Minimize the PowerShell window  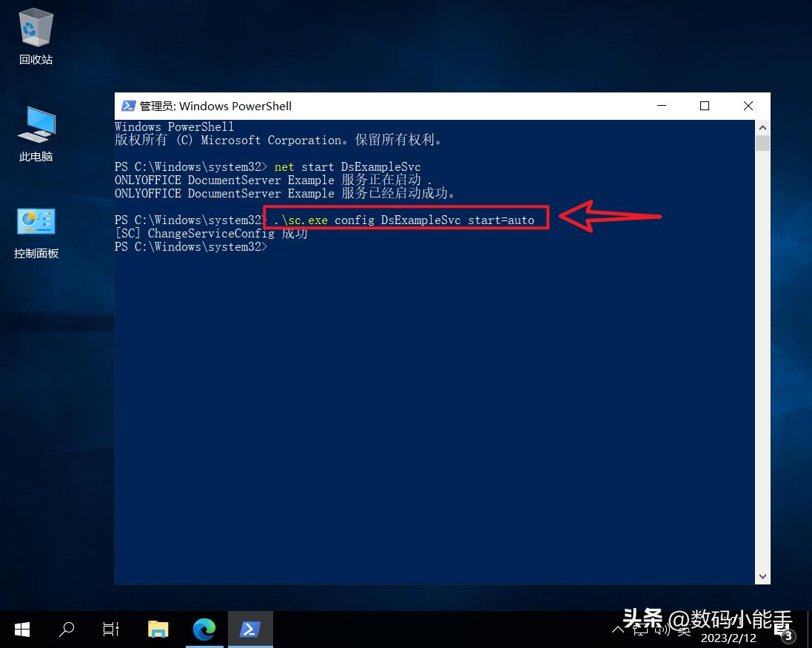(x=661, y=106)
